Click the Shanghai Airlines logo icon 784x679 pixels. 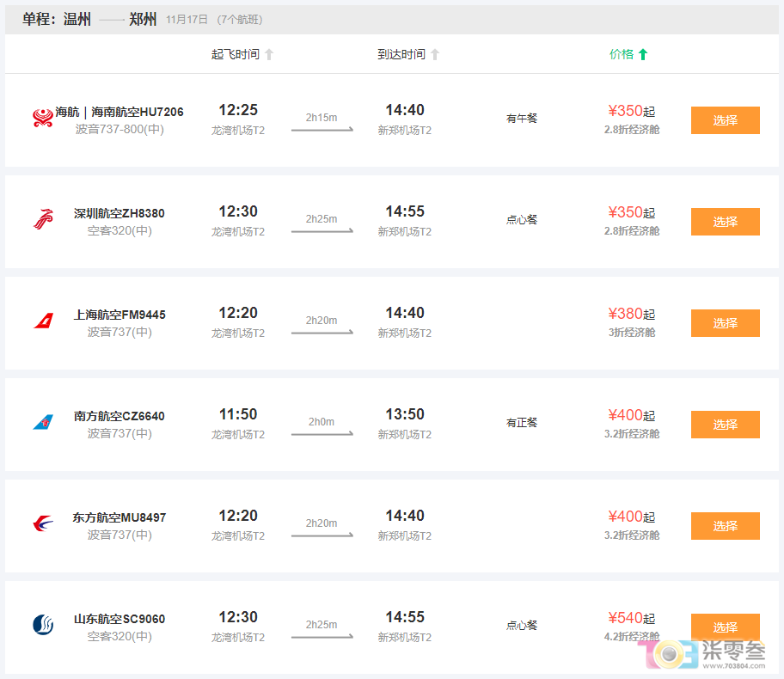click(x=43, y=321)
